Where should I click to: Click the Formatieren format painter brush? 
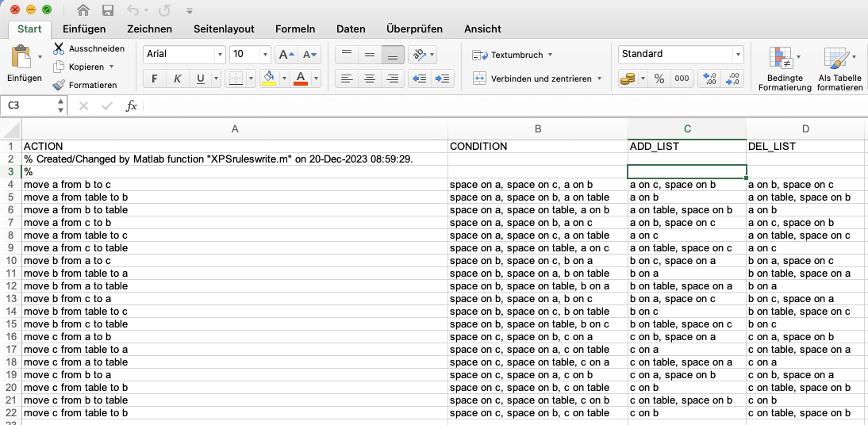60,85
